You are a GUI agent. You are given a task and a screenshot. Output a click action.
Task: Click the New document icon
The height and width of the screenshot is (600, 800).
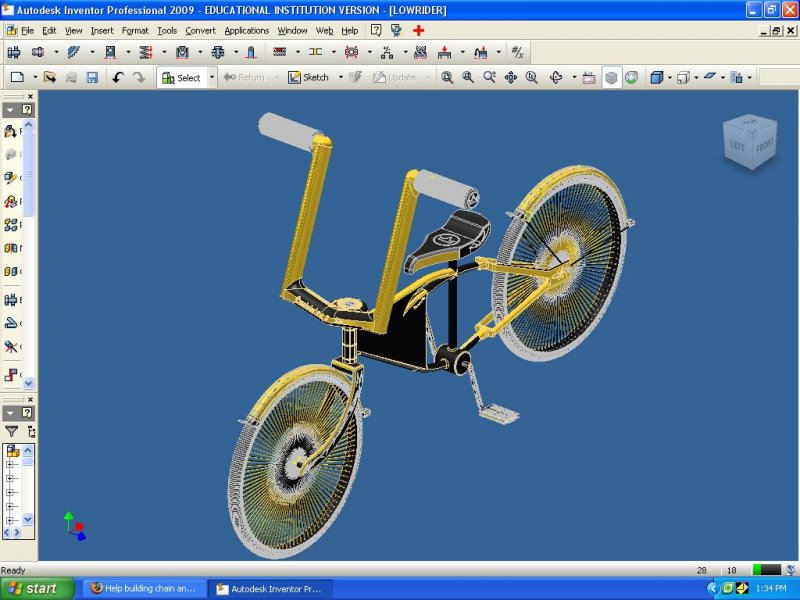[18, 78]
